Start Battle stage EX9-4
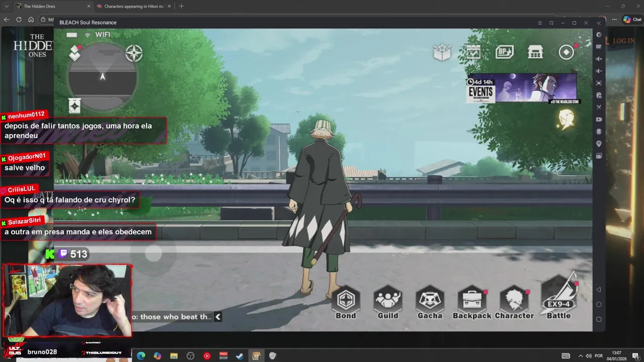Image resolution: width=644 pixels, height=362 pixels. pyautogui.click(x=558, y=298)
